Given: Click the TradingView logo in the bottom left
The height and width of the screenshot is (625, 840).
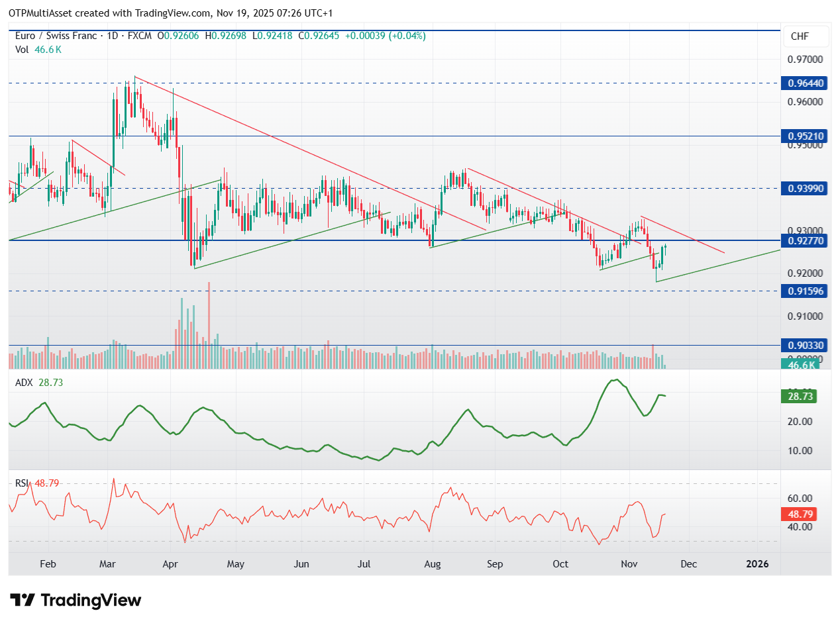Looking at the screenshot, I should [73, 601].
